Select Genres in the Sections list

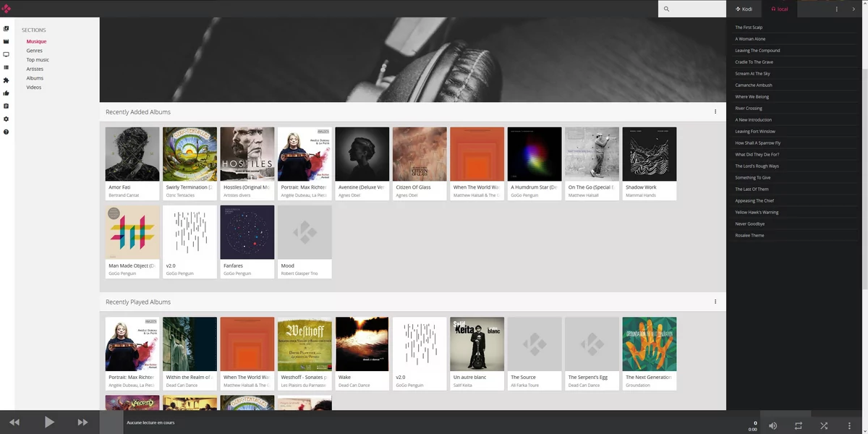pyautogui.click(x=34, y=51)
